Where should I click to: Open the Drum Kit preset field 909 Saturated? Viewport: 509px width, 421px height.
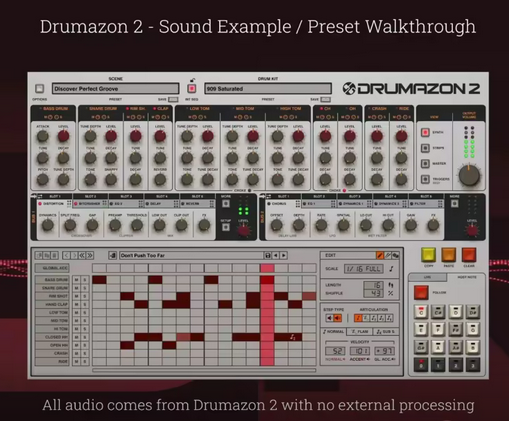click(268, 89)
